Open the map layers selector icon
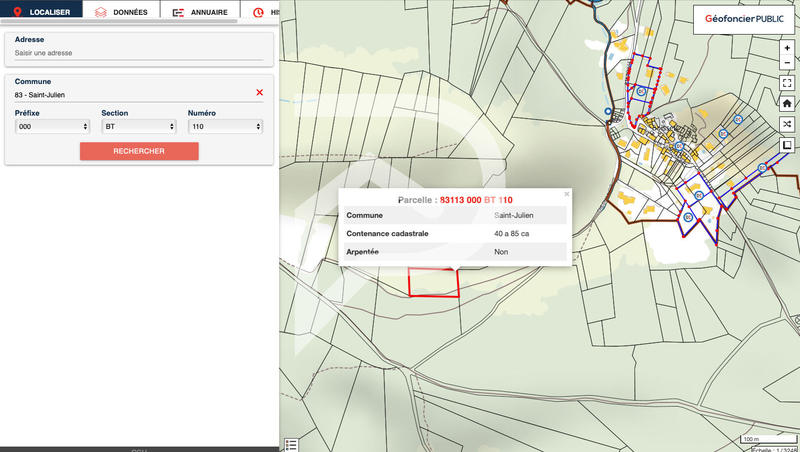 click(787, 145)
